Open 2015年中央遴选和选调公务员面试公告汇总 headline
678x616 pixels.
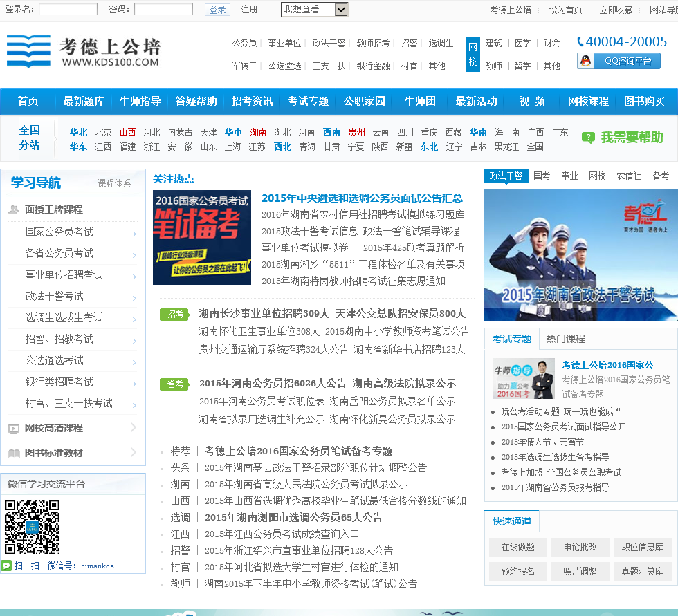click(363, 198)
